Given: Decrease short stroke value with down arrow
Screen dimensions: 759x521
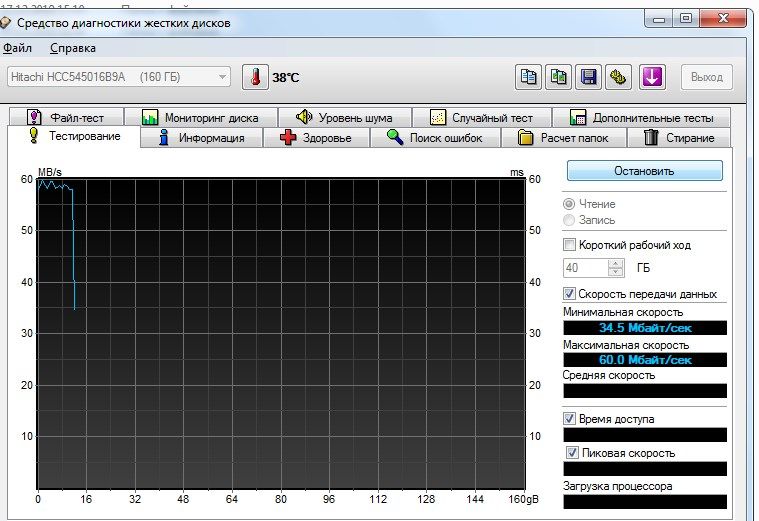Looking at the screenshot, I should coord(616,272).
